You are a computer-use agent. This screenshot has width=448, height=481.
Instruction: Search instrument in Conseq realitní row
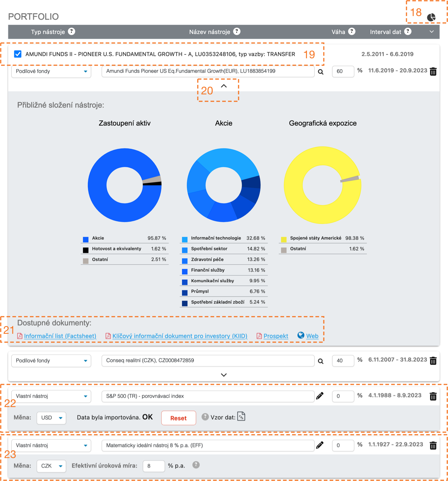pyautogui.click(x=321, y=361)
